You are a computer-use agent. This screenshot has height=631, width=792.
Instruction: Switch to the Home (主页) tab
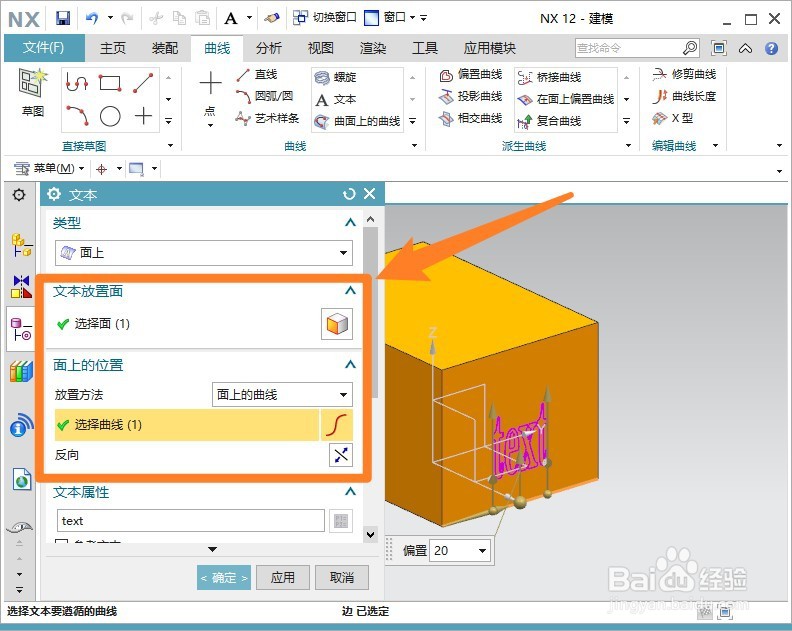[x=113, y=48]
